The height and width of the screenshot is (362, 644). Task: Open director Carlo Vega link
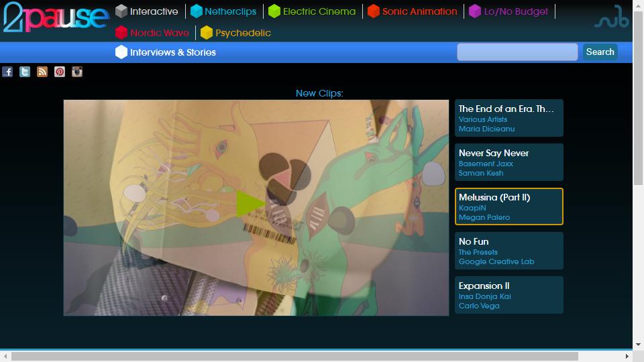point(479,306)
